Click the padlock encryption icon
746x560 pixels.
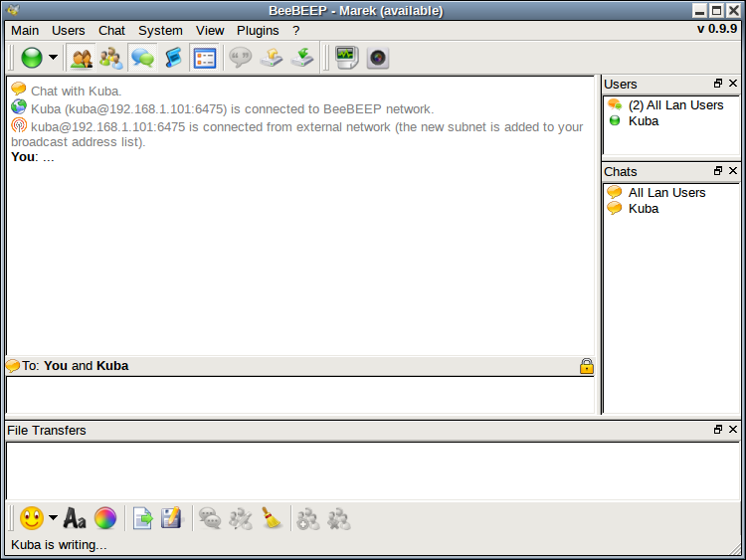coord(587,366)
